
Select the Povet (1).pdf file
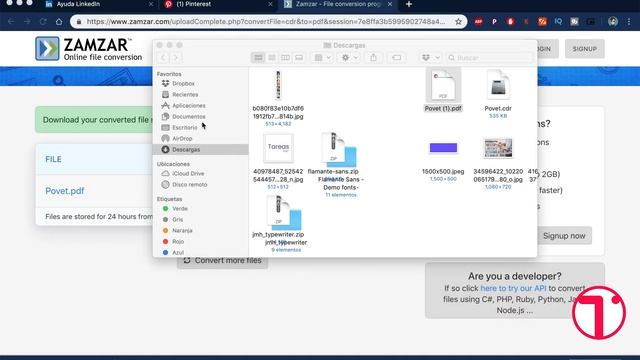click(x=443, y=90)
